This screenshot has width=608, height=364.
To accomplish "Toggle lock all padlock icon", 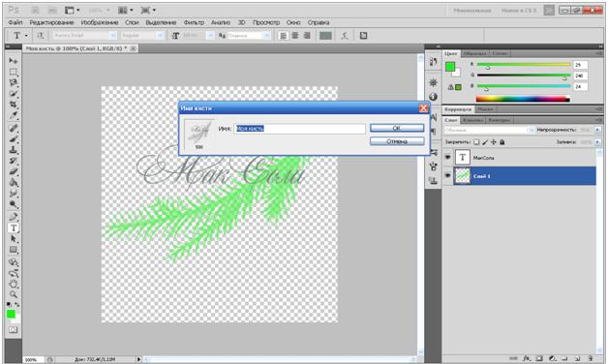I will coord(502,142).
